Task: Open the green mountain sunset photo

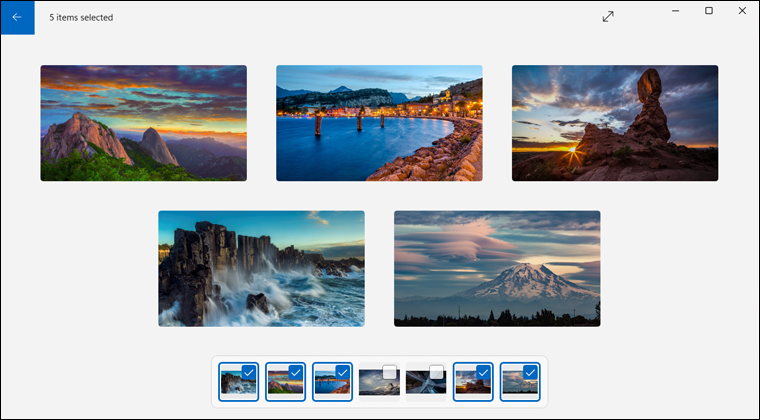Action: coord(143,123)
